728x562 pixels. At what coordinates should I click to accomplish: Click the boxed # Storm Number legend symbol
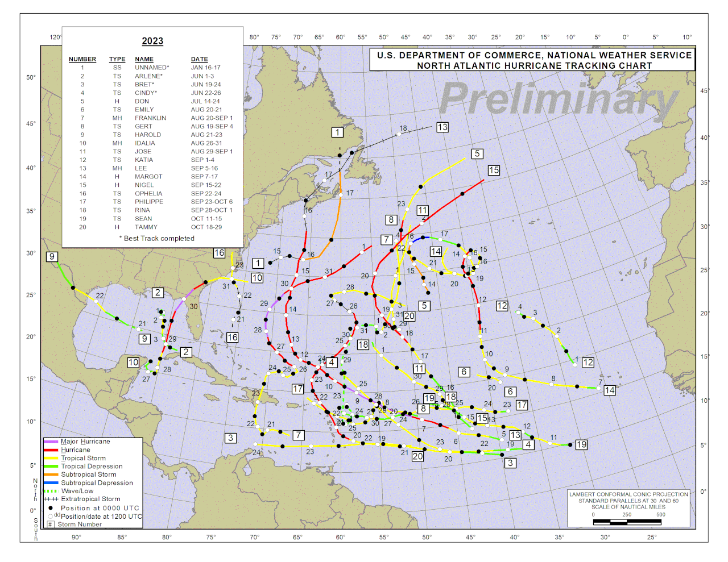[50, 524]
